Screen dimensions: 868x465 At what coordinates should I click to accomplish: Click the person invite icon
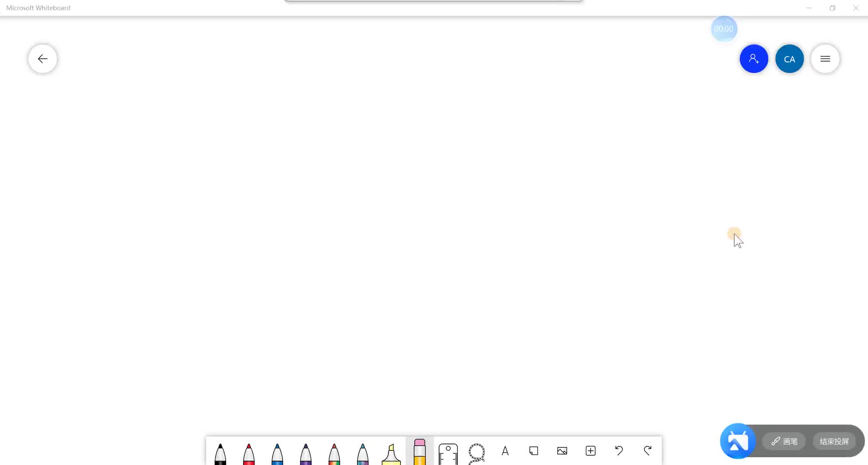click(x=754, y=59)
